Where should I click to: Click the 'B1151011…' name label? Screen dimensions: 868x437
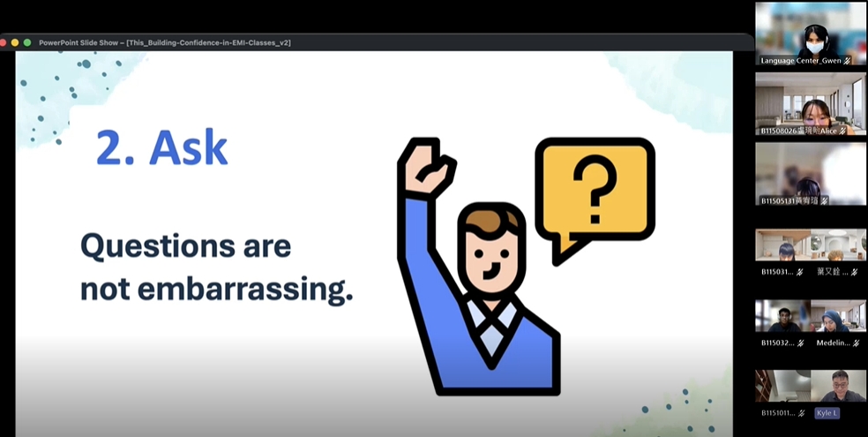click(x=778, y=413)
